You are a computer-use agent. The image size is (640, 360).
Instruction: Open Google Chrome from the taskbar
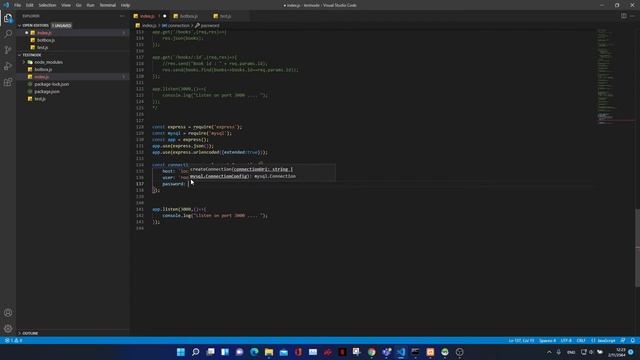coord(371,352)
